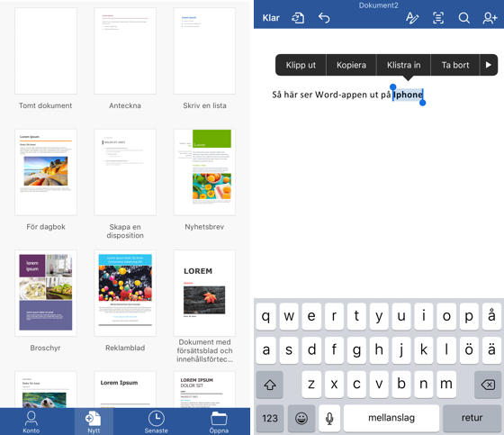Viewport: 504px width, 435px height.
Task: Select the Anteckna template
Action: 125,50
